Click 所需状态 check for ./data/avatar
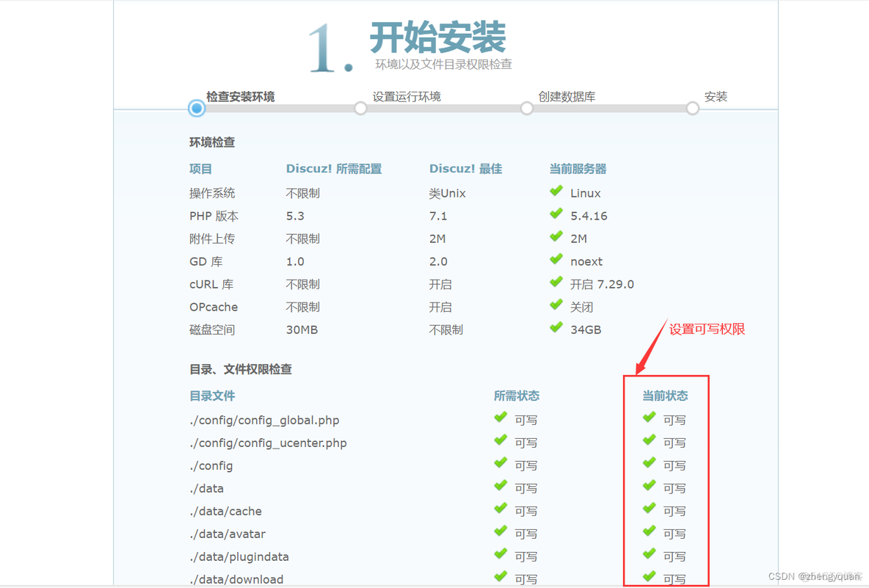869x588 pixels. [x=501, y=531]
